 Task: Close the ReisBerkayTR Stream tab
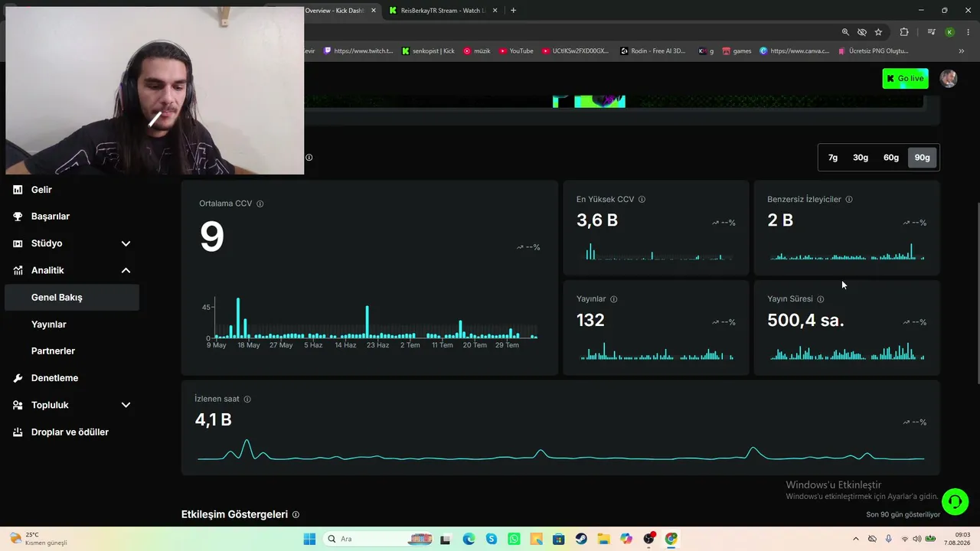point(495,11)
